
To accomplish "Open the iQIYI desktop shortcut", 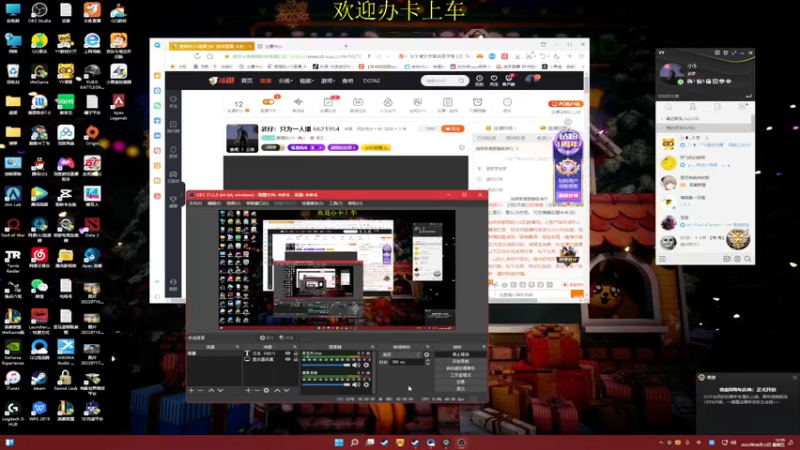I will (x=65, y=105).
